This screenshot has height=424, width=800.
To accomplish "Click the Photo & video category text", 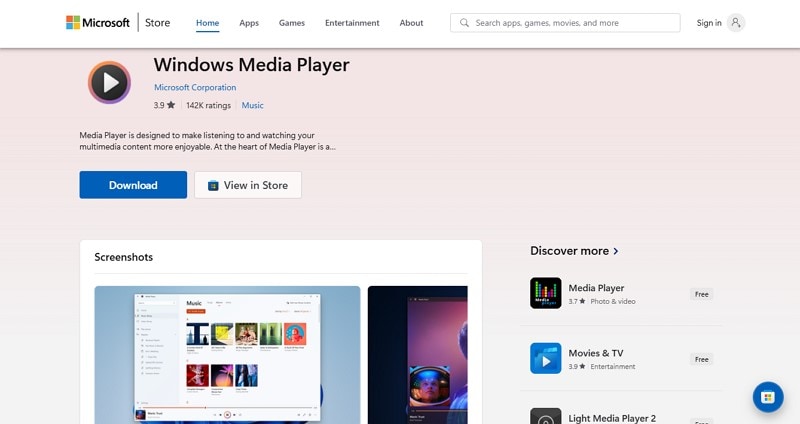I will [613, 302].
